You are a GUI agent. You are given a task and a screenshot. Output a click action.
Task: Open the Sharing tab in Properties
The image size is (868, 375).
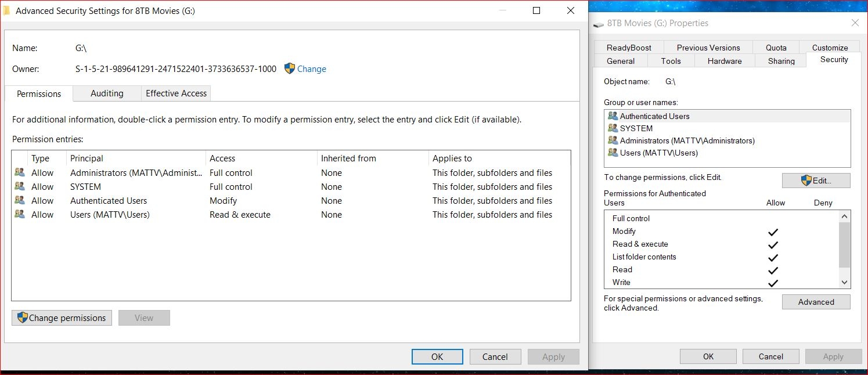(x=781, y=61)
